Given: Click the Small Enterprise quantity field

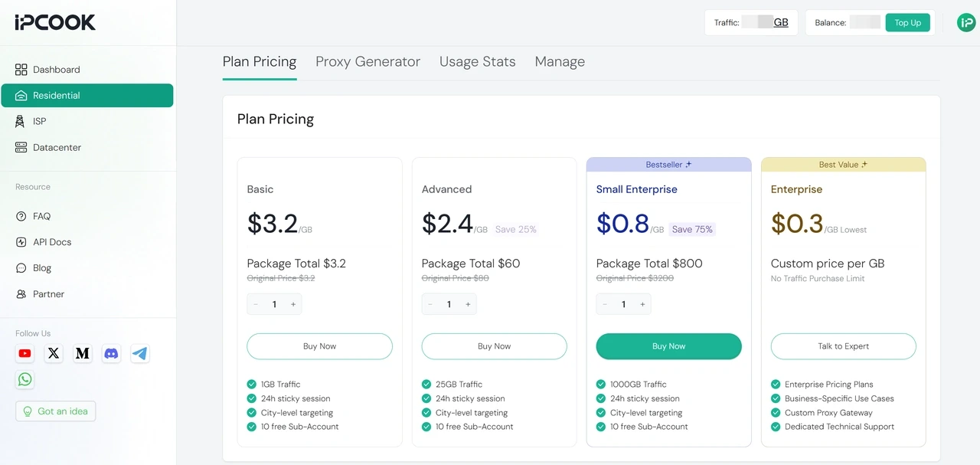Looking at the screenshot, I should (x=623, y=304).
